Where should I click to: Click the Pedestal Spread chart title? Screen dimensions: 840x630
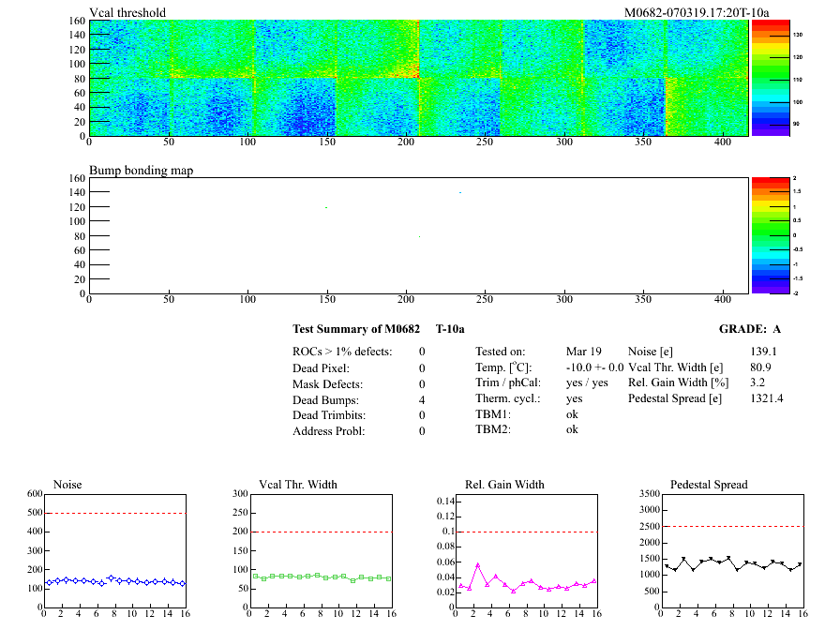(x=709, y=485)
